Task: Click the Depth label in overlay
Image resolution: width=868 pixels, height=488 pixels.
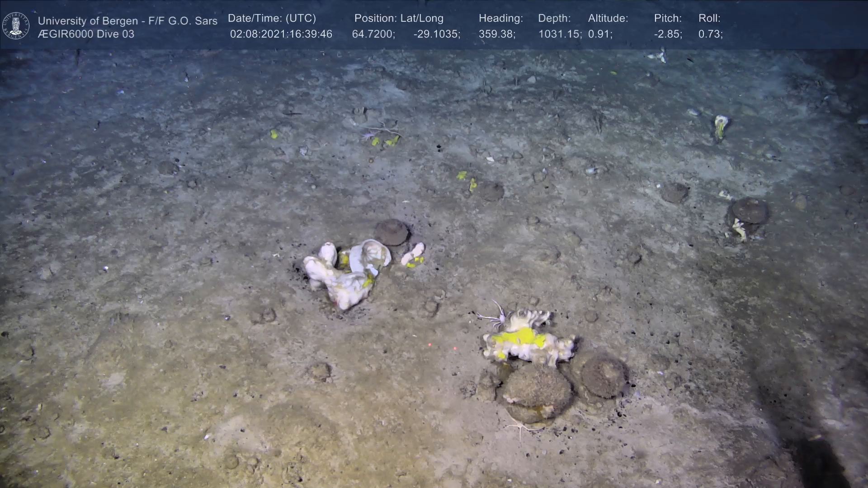Action: pyautogui.click(x=554, y=19)
